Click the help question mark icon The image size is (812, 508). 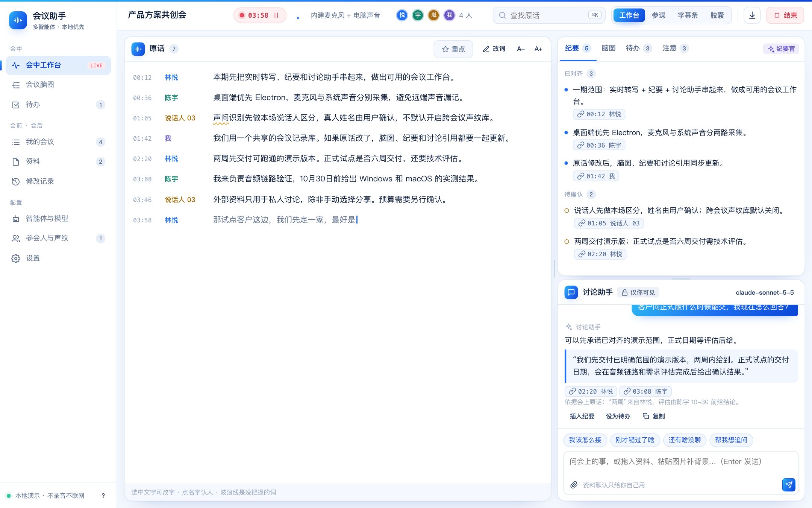[x=103, y=496]
